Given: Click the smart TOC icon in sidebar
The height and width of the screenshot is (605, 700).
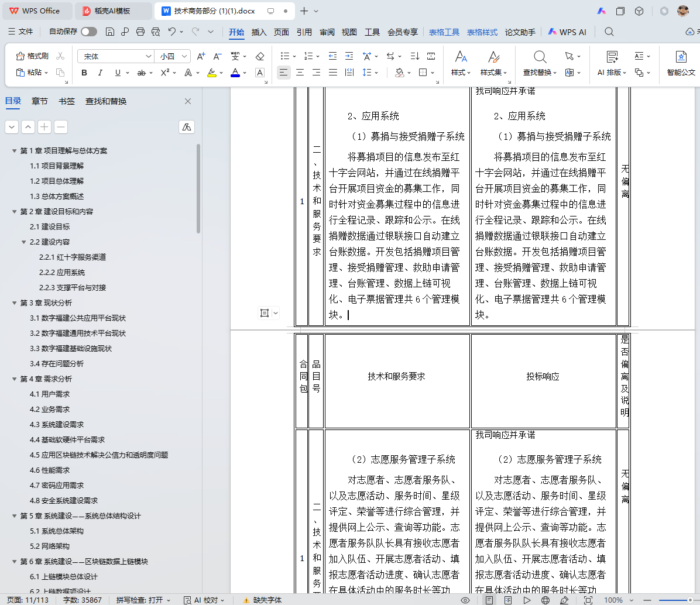Looking at the screenshot, I should (x=187, y=127).
